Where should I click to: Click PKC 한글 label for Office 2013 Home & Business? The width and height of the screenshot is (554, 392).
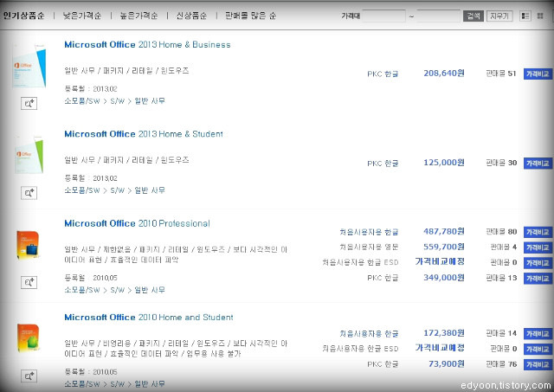pyautogui.click(x=383, y=74)
